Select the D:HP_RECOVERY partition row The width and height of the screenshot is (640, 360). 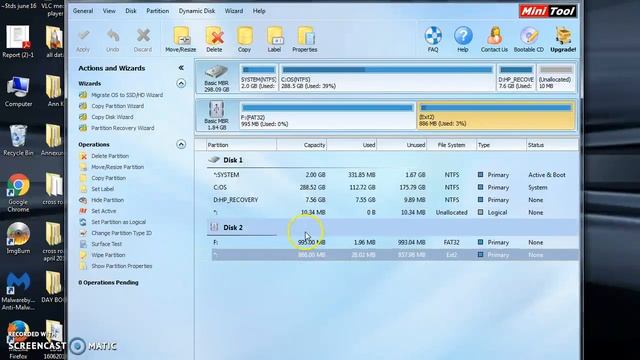click(x=395, y=200)
